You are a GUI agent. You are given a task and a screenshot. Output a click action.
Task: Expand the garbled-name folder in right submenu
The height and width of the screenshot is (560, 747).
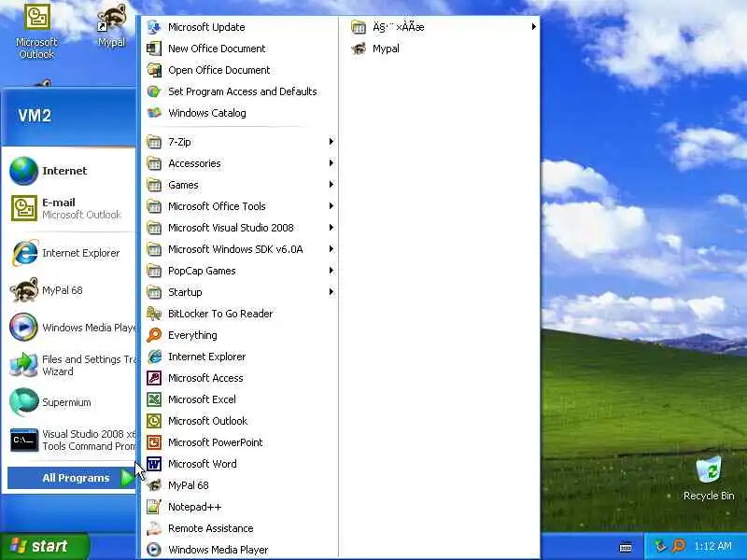(x=439, y=27)
